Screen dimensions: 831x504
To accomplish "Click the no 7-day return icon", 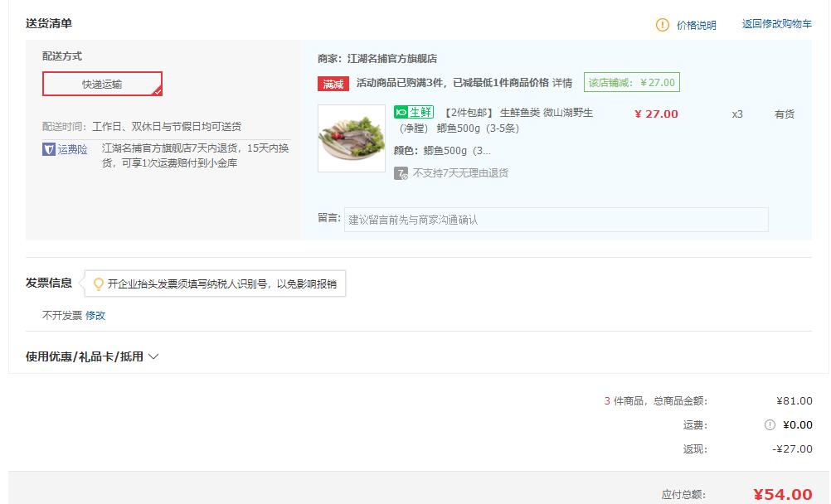I will coord(401,173).
